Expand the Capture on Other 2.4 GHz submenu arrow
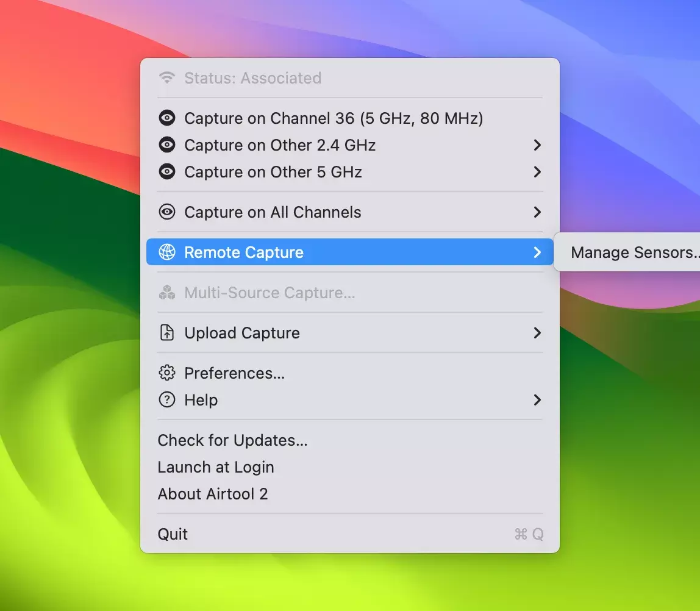Viewport: 700px width, 611px height. [537, 145]
